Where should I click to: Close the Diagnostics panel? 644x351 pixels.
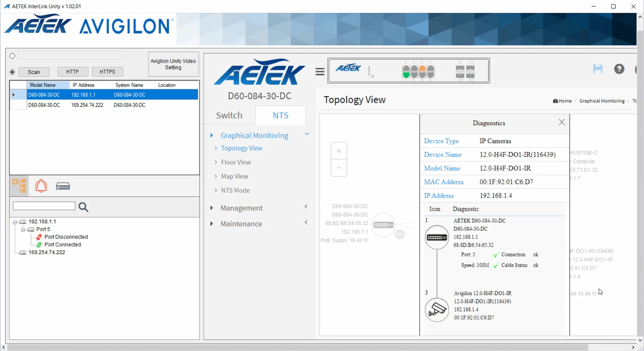click(x=562, y=123)
